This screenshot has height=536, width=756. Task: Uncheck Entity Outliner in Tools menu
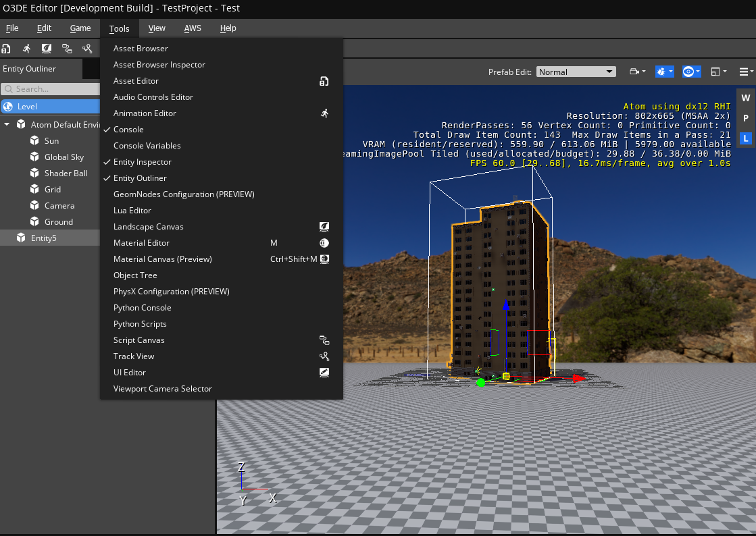(222, 178)
